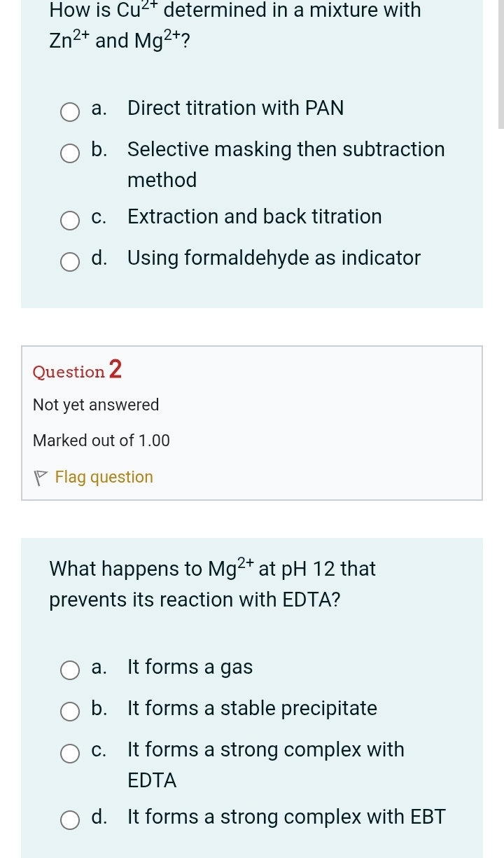Viewport: 504px width, 858px height.
Task: Mark radio button for strong complex with EBT
Action: pyautogui.click(x=69, y=819)
